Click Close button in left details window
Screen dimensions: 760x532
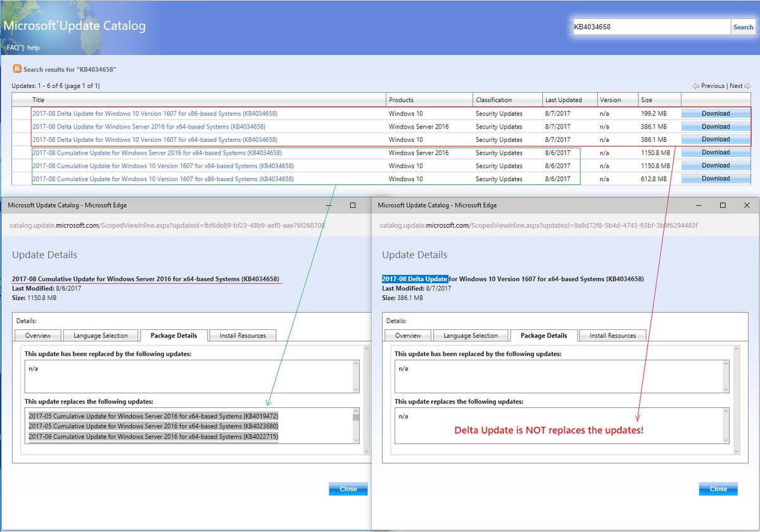coord(348,489)
